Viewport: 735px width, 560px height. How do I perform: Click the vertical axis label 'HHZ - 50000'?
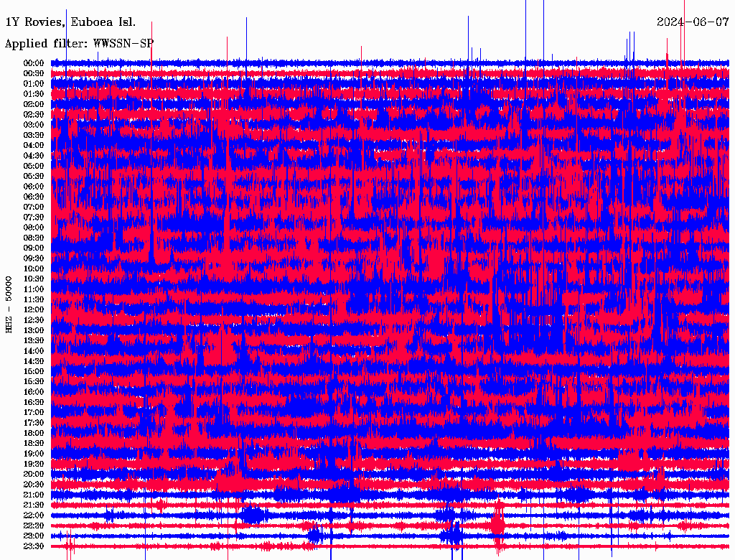point(9,305)
